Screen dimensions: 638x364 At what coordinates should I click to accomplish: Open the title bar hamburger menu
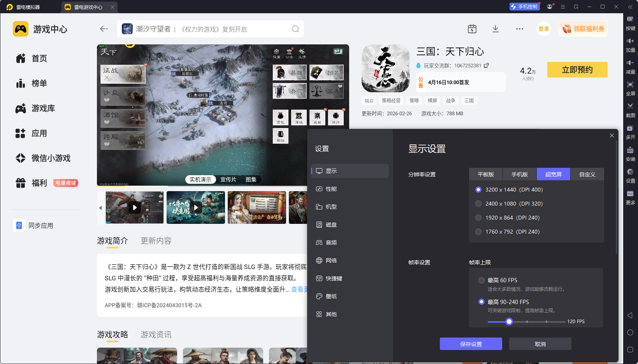tap(563, 7)
